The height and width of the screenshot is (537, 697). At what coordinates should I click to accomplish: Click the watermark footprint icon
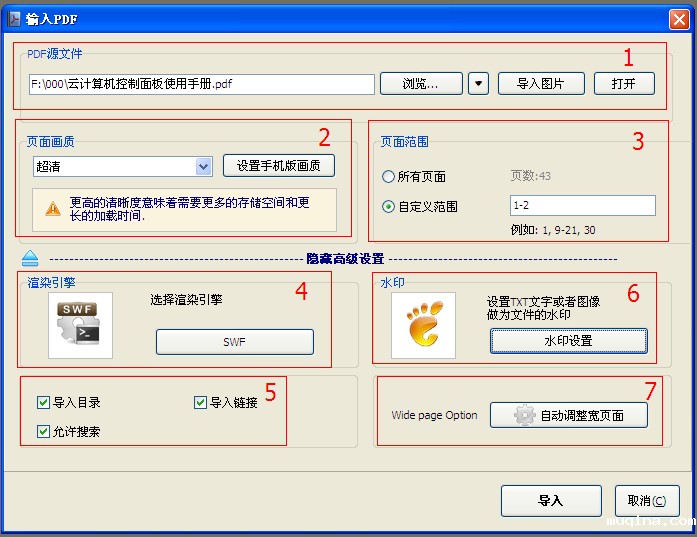click(423, 326)
